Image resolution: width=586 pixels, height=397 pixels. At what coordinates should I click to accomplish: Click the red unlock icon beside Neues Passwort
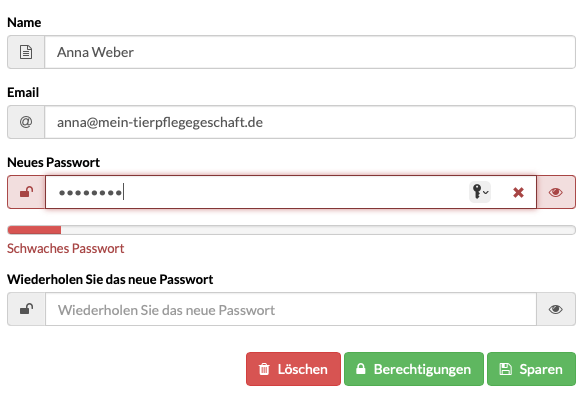click(27, 192)
